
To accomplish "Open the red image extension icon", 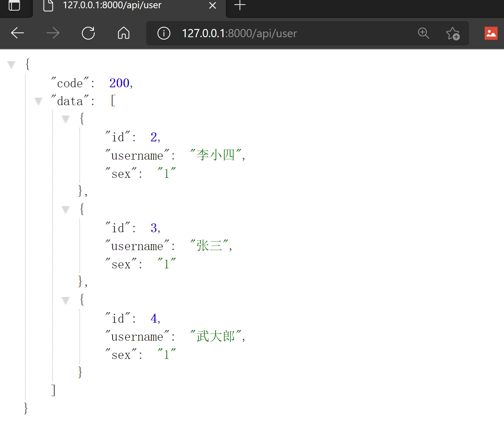I will (491, 33).
